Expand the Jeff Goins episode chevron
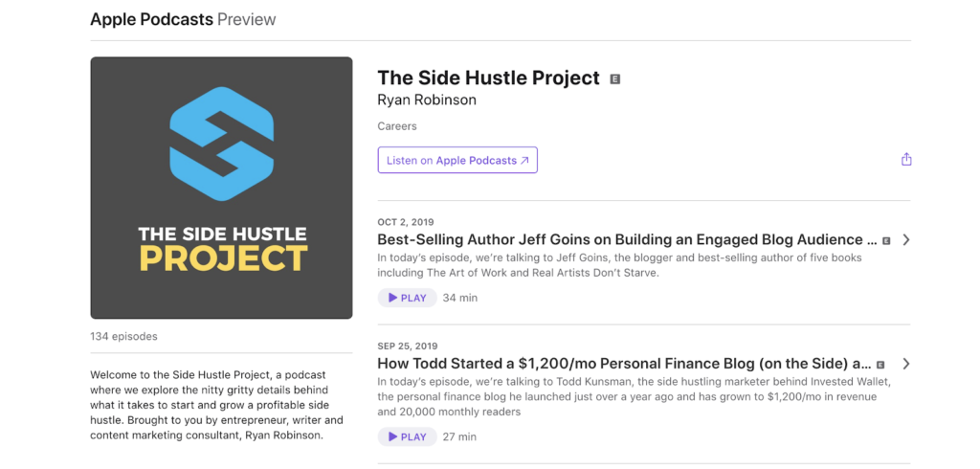 coord(906,240)
